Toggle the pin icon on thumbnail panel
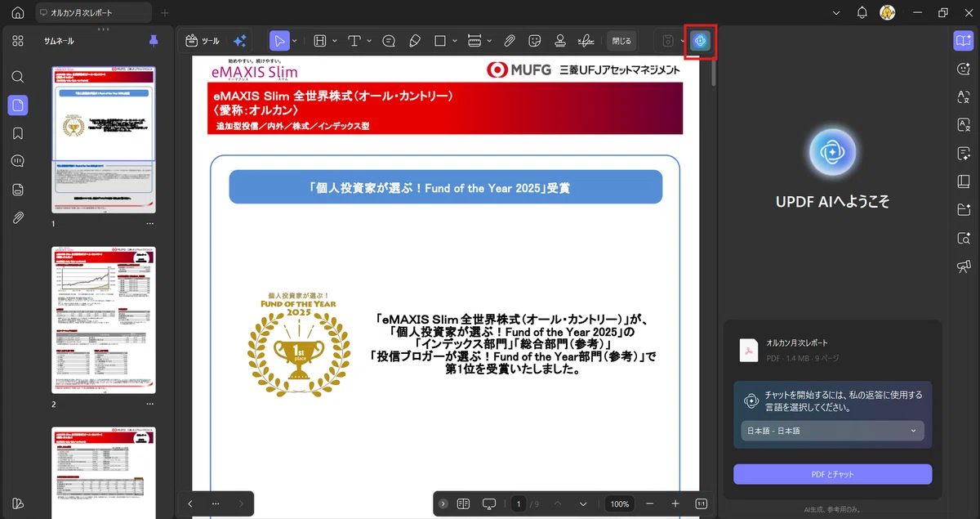 click(154, 41)
